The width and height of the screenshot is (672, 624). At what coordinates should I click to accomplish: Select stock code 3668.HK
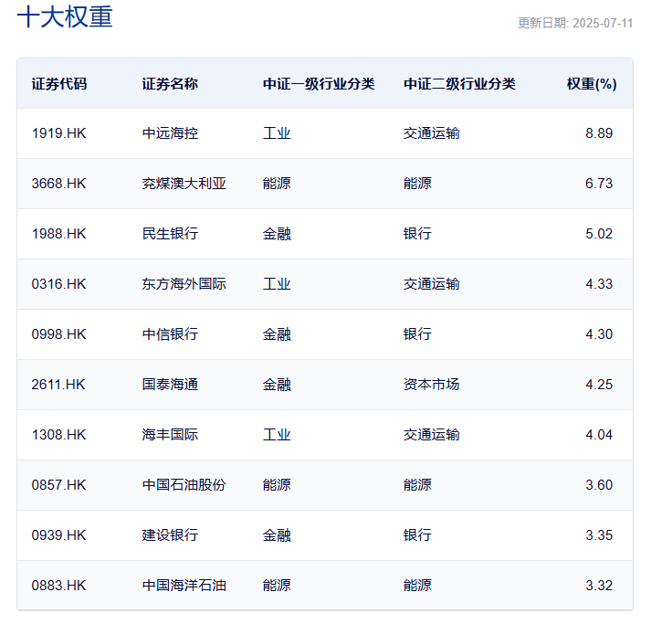click(58, 184)
